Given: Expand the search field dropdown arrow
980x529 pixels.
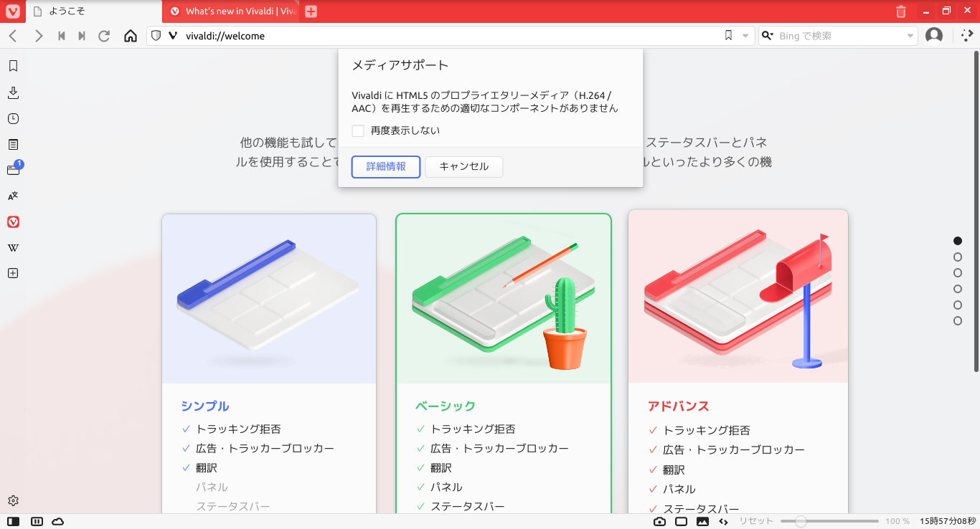Looking at the screenshot, I should pos(910,36).
